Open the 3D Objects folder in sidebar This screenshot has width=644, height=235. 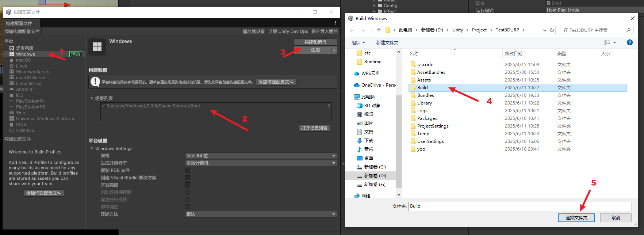368,105
